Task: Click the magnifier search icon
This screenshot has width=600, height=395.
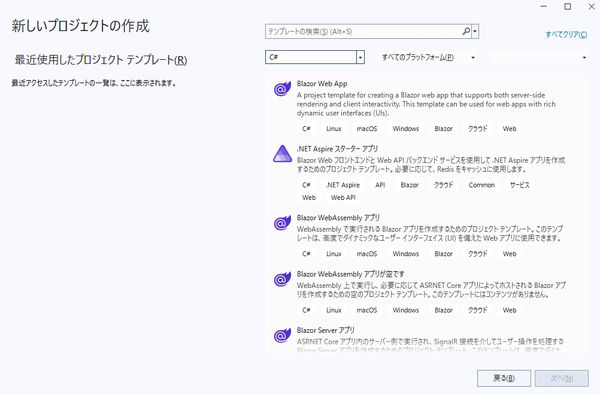Action: (466, 31)
